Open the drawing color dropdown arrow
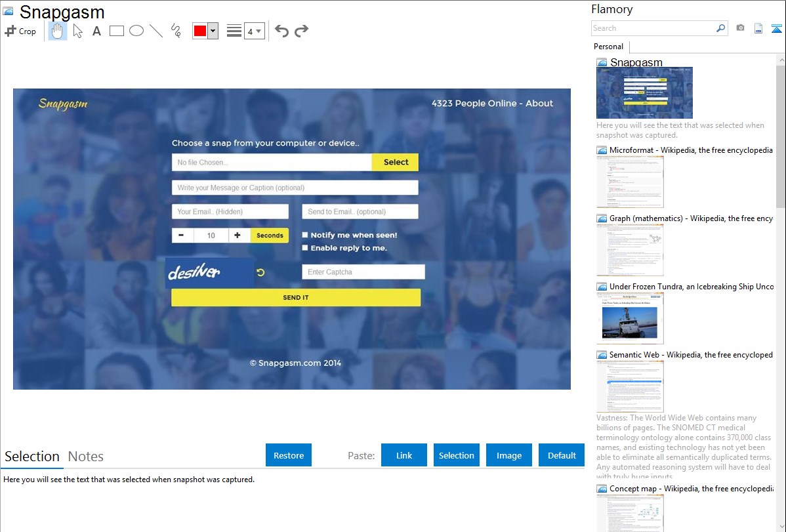This screenshot has height=532, width=786. pos(213,31)
